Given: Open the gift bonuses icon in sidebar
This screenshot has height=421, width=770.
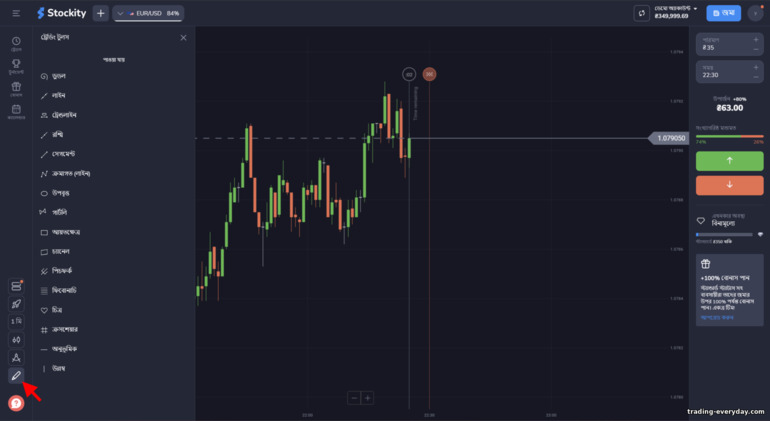Looking at the screenshot, I should tap(16, 89).
